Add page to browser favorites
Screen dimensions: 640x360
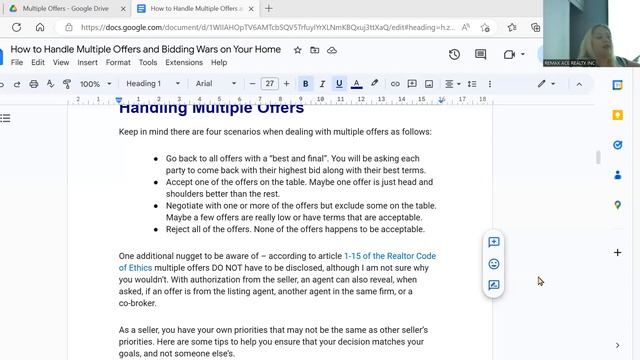tap(485, 28)
